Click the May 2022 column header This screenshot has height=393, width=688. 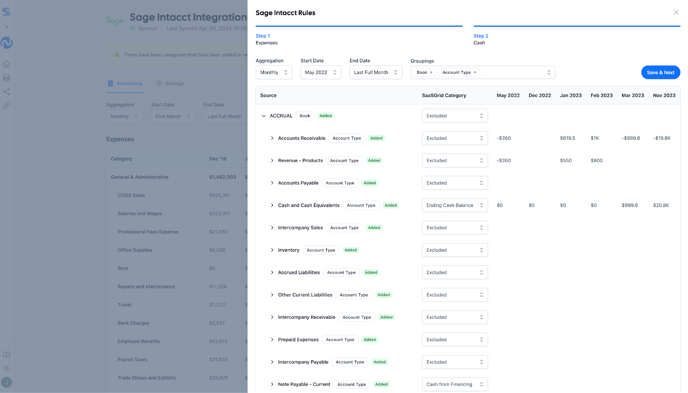[508, 95]
